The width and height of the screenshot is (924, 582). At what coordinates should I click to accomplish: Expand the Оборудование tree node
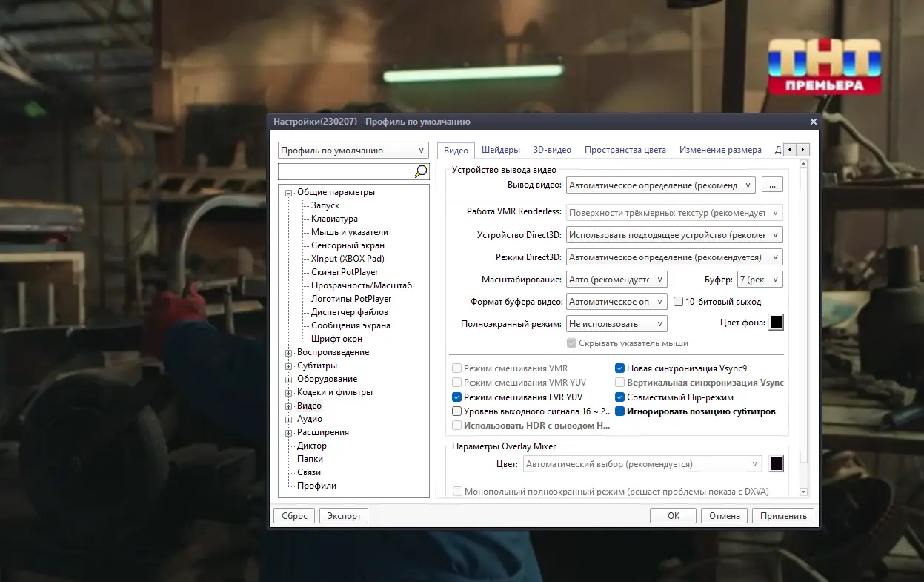pyautogui.click(x=289, y=379)
